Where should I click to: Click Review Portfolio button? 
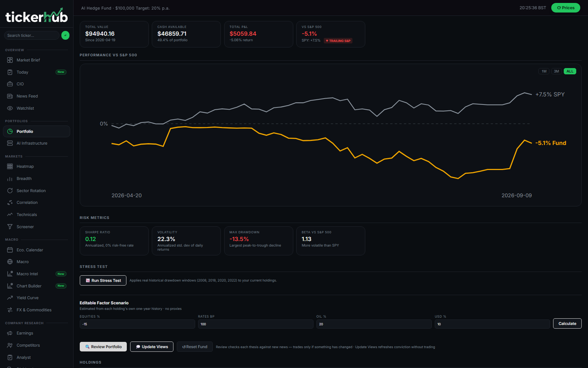pyautogui.click(x=103, y=347)
